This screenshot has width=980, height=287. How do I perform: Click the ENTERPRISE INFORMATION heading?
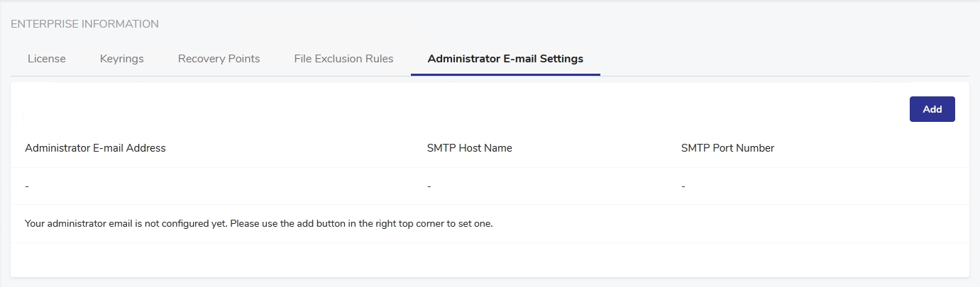click(x=84, y=24)
